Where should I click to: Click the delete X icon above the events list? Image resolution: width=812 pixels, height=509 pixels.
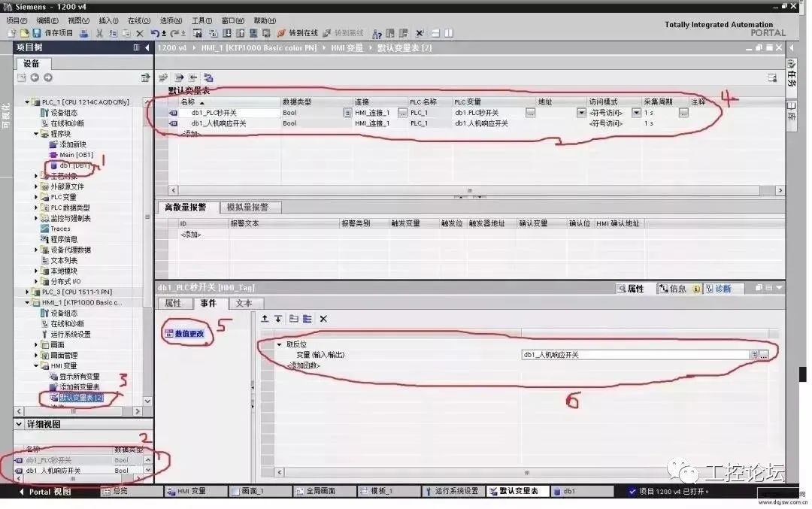coord(323,319)
